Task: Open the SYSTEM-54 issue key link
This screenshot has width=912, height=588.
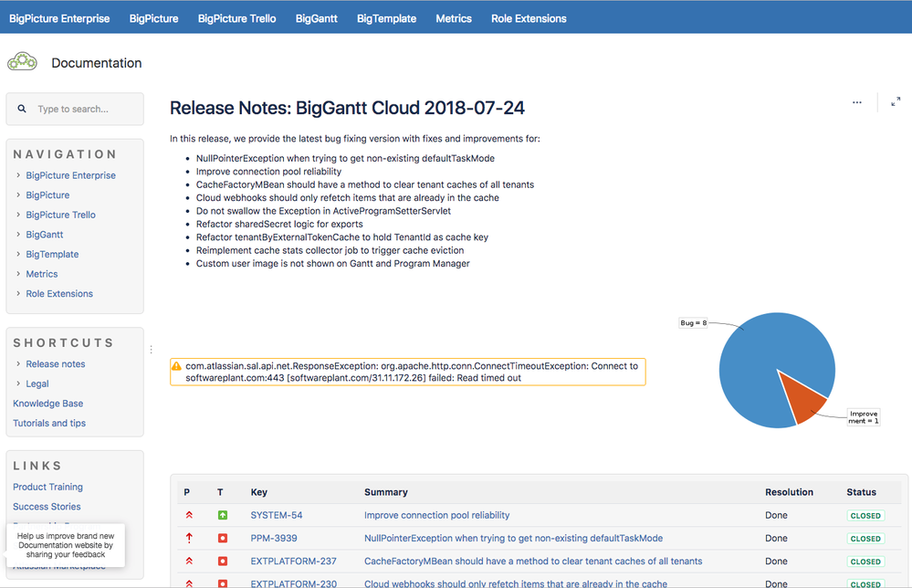Action: (x=277, y=515)
